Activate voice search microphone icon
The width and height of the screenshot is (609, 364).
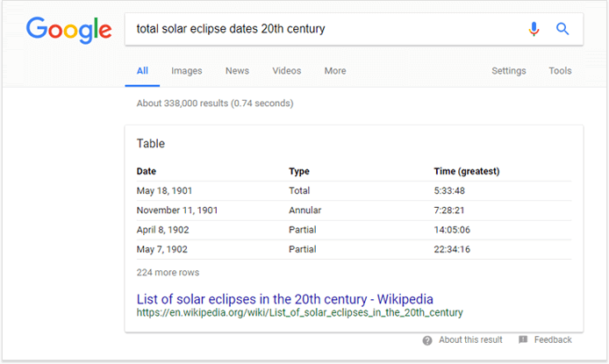[x=534, y=29]
